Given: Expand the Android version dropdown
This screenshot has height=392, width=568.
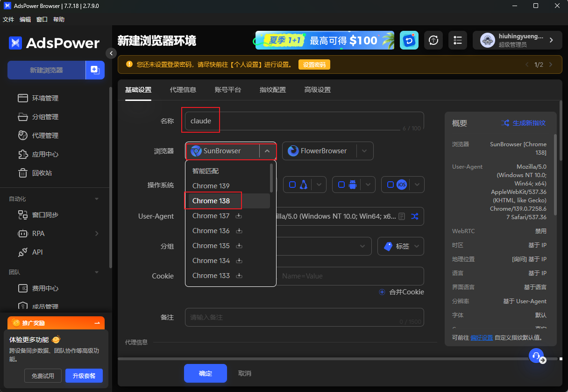Looking at the screenshot, I should (368, 185).
